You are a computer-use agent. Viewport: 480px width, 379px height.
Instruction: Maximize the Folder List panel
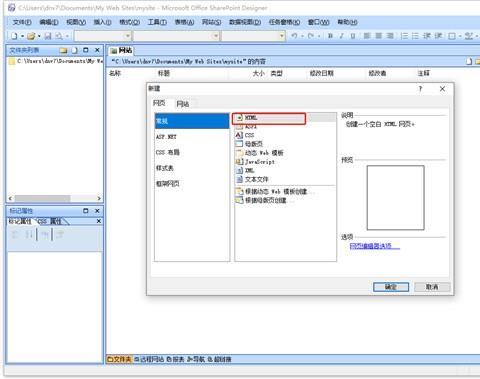86,50
